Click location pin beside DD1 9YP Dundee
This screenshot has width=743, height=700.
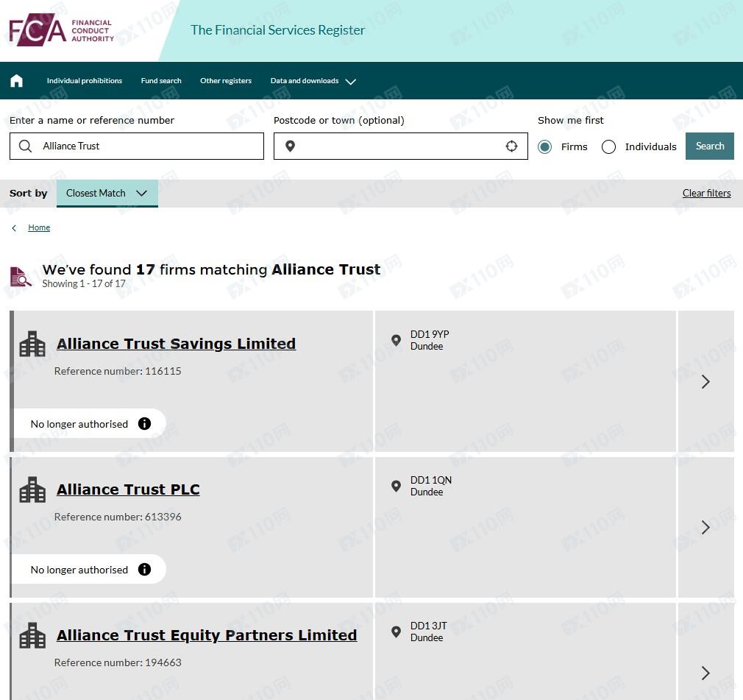coord(396,340)
